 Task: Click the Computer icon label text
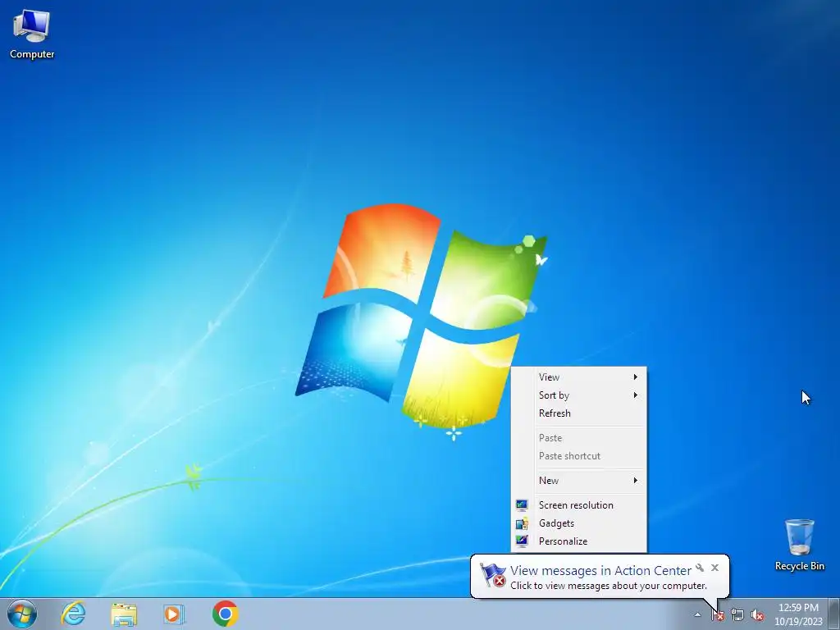32,54
